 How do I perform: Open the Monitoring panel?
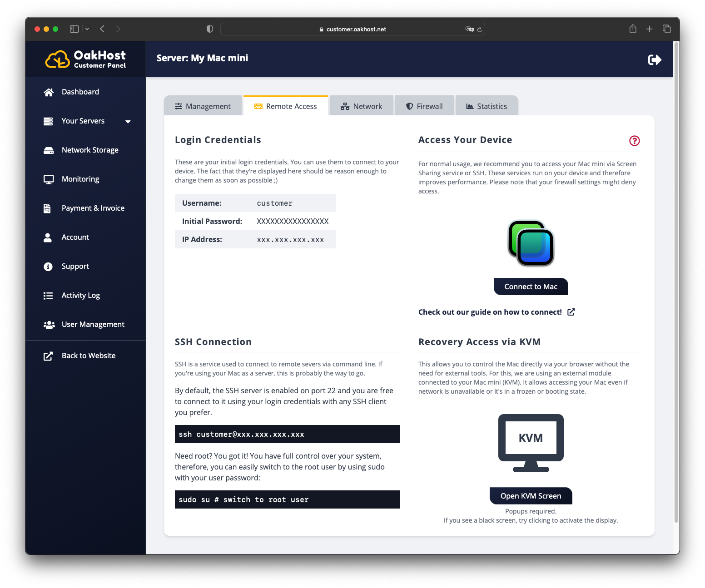[80, 179]
